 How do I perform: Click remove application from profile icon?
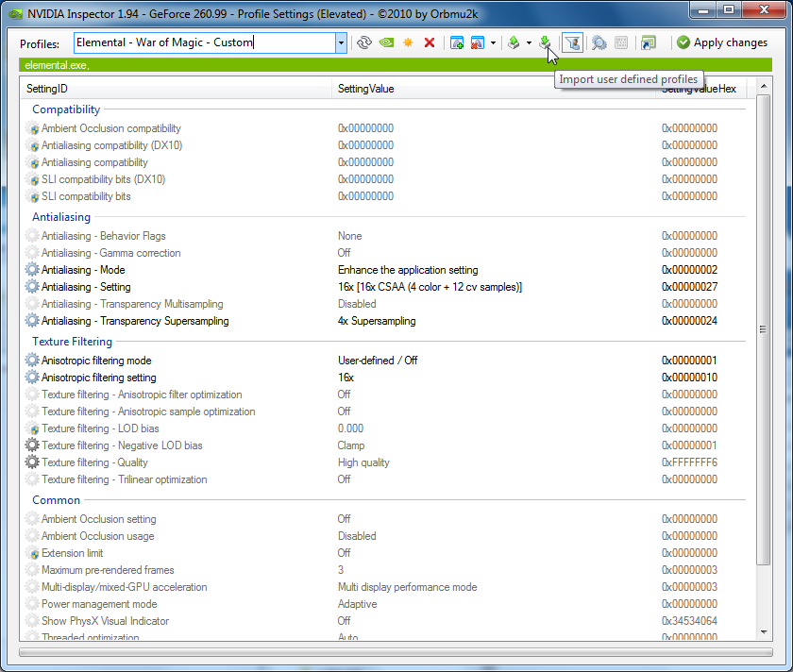(x=478, y=42)
